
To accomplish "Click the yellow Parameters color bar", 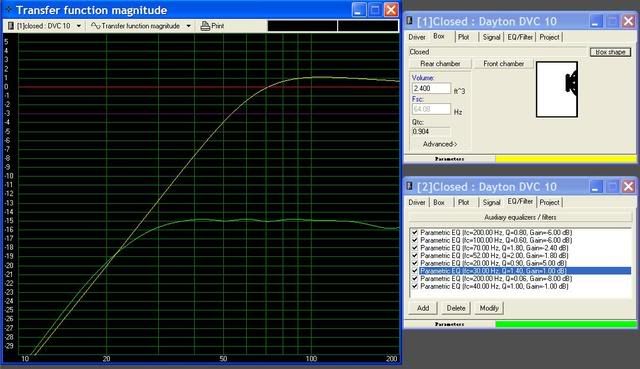I will tap(566, 159).
